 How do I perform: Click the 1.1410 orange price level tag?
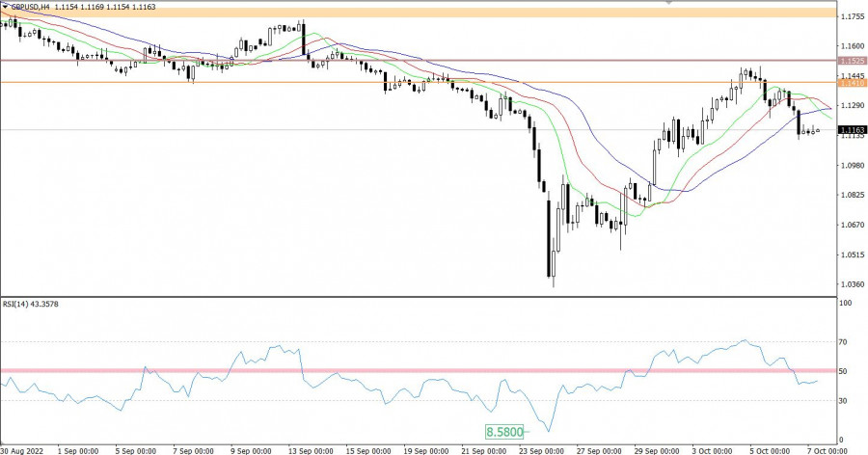coord(851,83)
